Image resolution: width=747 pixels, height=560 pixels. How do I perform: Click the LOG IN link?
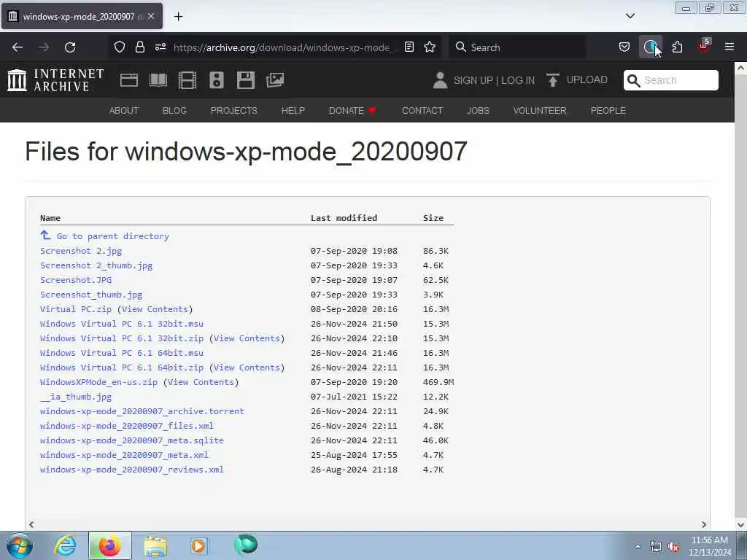tap(518, 80)
